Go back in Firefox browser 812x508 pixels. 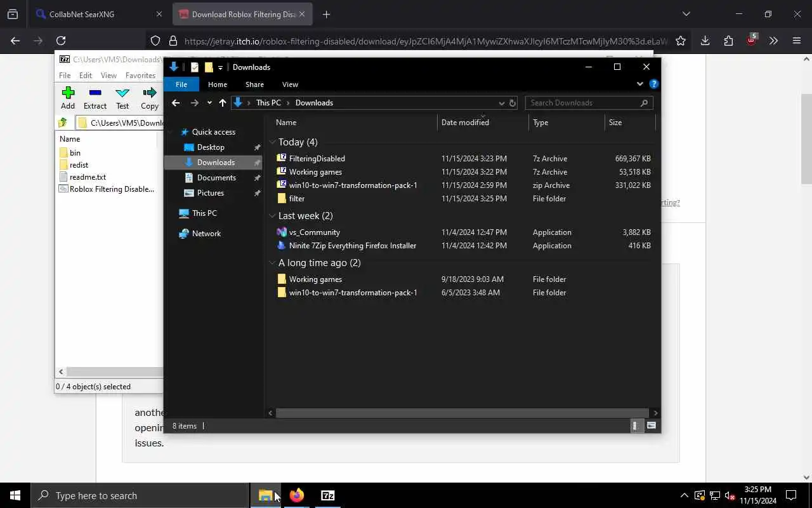(x=15, y=41)
